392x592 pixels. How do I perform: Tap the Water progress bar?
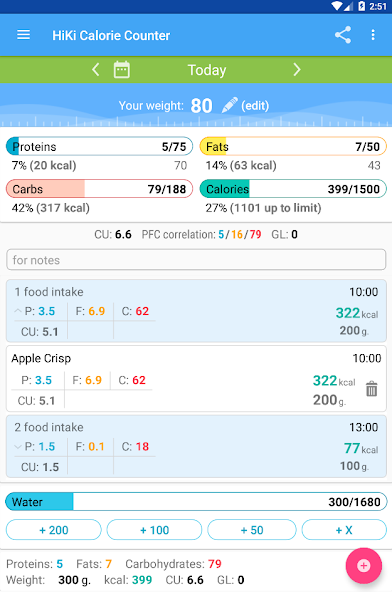click(x=196, y=502)
